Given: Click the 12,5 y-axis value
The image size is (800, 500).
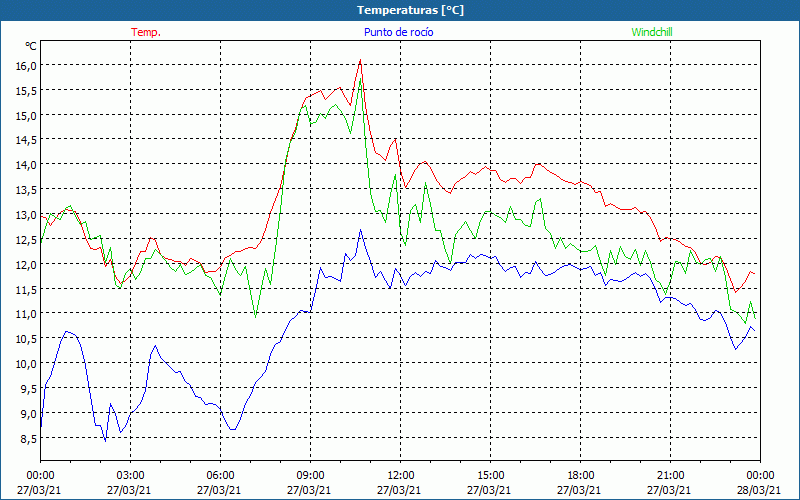Looking at the screenshot, I should (27, 239).
